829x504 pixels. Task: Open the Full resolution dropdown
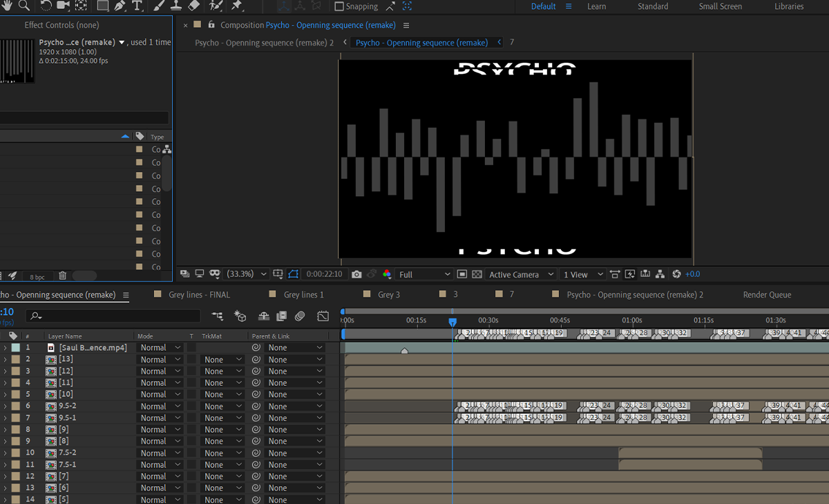pyautogui.click(x=424, y=274)
